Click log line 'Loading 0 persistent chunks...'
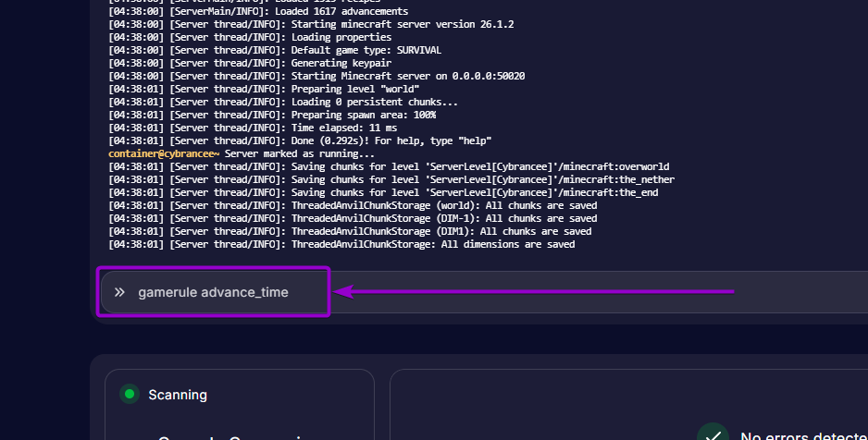The height and width of the screenshot is (440, 868). point(283,103)
